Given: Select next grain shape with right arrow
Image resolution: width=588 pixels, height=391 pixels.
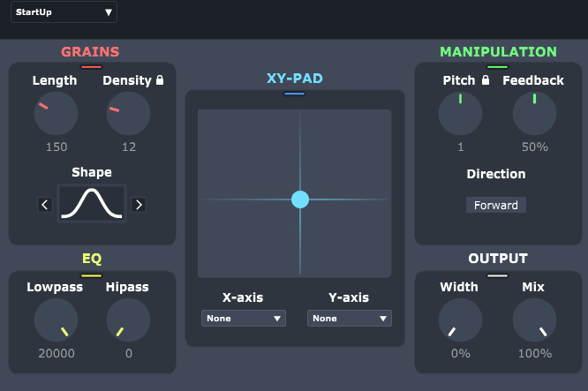Looking at the screenshot, I should point(139,205).
